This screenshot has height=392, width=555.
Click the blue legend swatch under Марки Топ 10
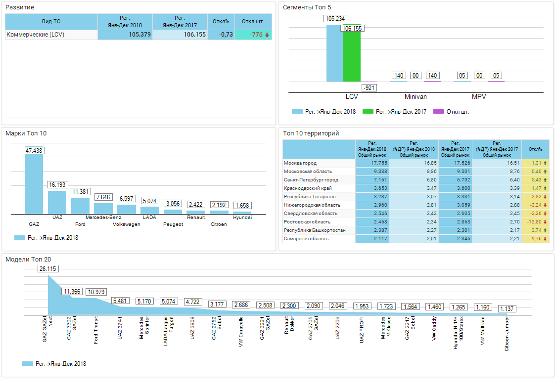pyautogui.click(x=20, y=238)
